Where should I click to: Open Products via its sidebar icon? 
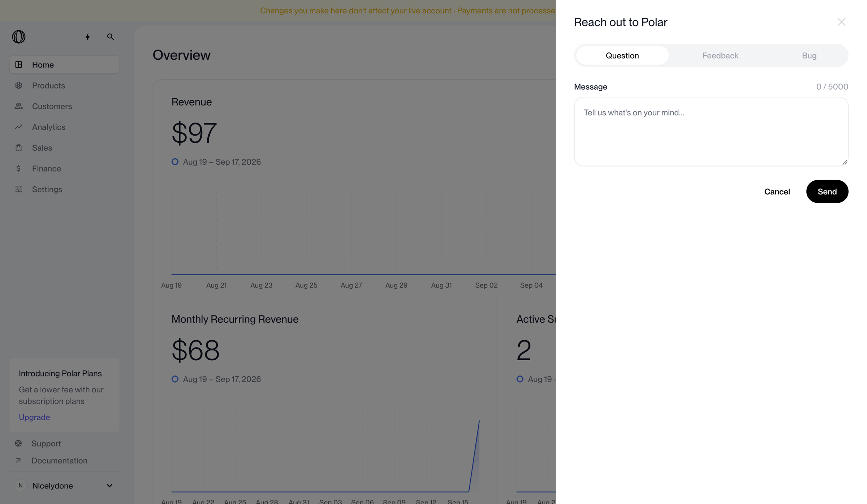18,85
